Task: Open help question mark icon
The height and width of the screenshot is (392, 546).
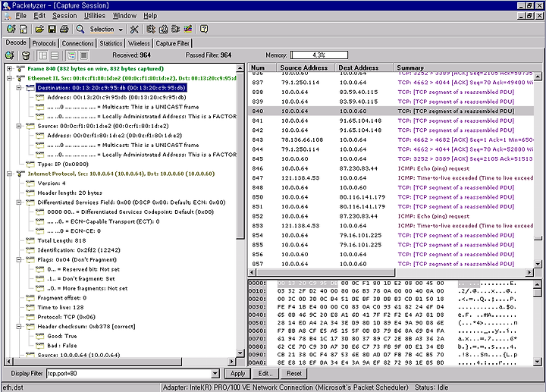Action: tap(204, 30)
